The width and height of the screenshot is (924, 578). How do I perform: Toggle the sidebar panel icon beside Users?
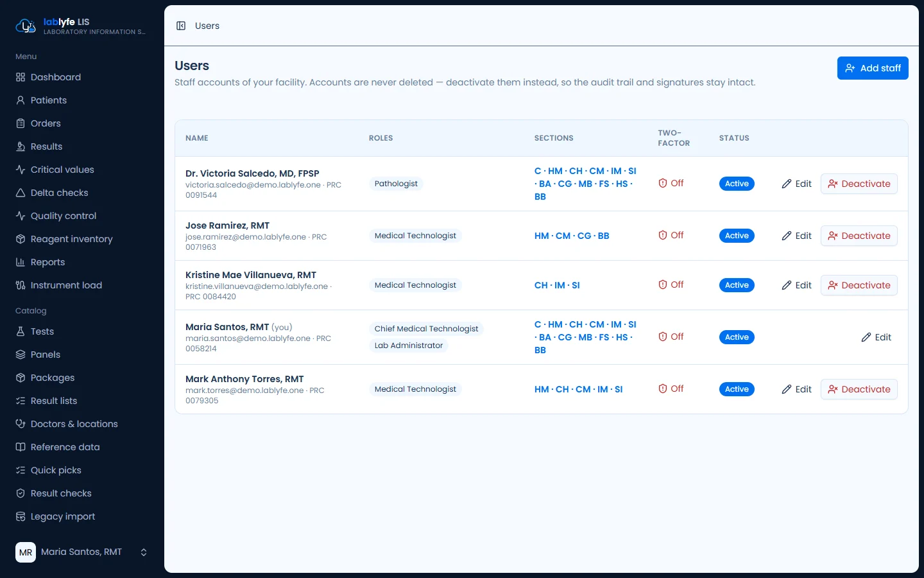point(181,26)
